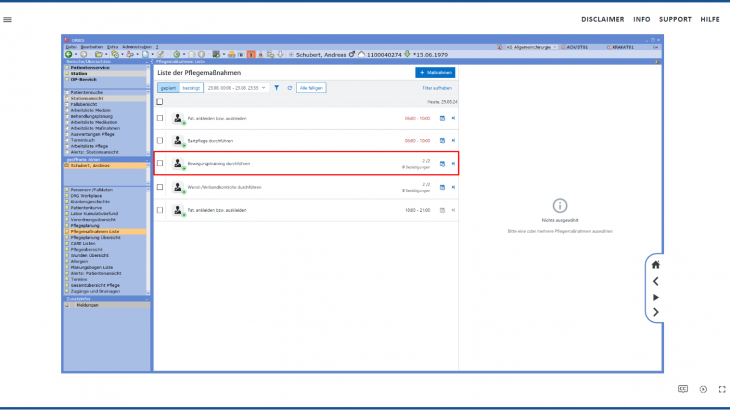
Task: Click the fullscreen icon at bottom right
Action: tap(722, 389)
